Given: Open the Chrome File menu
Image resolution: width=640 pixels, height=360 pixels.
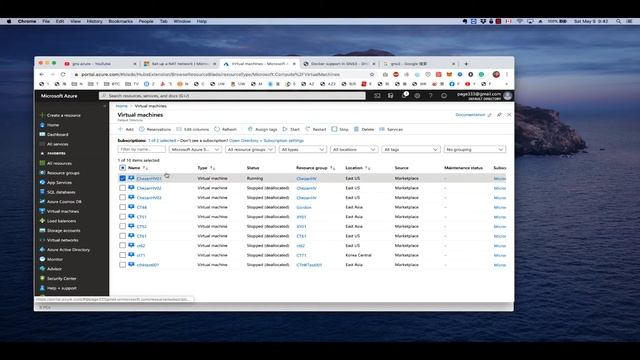Looking at the screenshot, I should click(x=46, y=21).
